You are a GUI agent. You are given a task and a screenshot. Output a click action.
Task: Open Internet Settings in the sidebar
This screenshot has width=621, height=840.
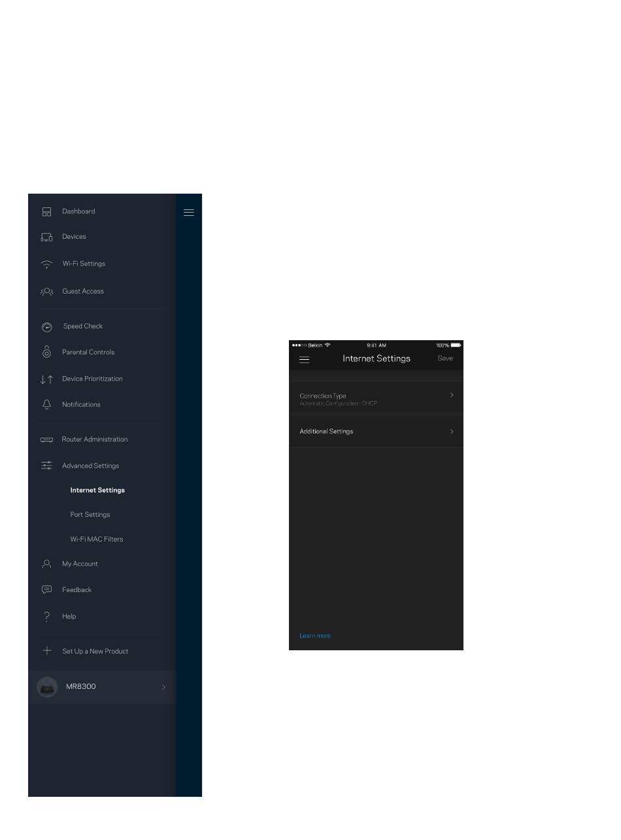click(97, 490)
